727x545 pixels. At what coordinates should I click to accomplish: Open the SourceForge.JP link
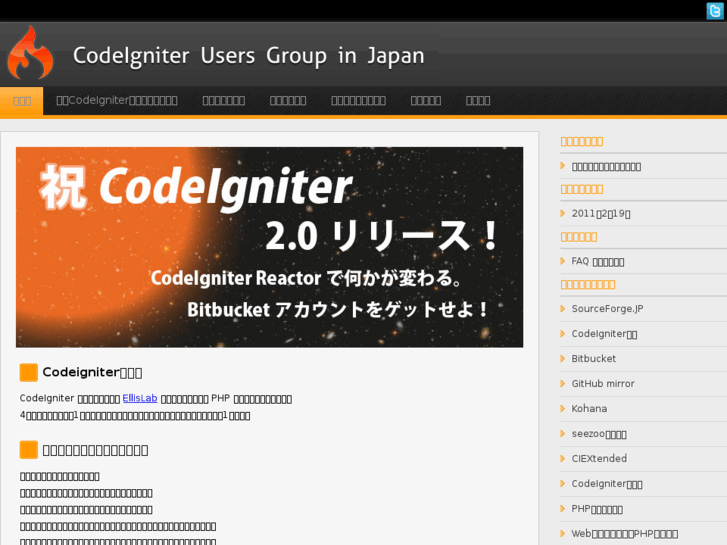607,309
